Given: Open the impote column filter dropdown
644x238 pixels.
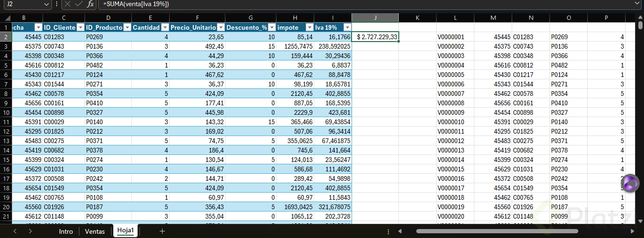Looking at the screenshot, I should [309, 27].
